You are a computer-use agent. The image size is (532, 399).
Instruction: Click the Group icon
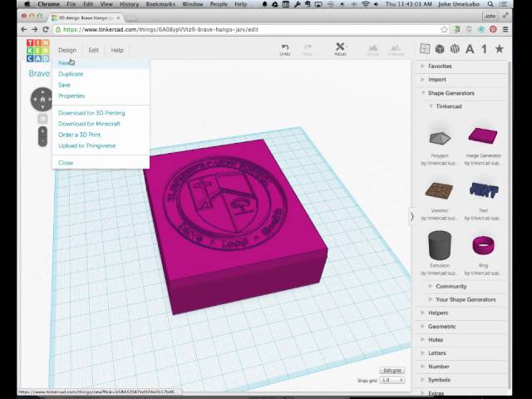[x=373, y=48]
